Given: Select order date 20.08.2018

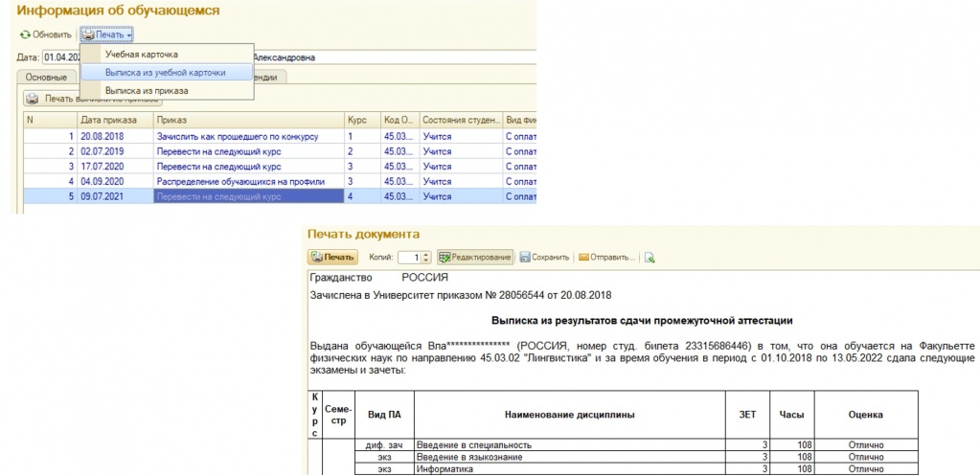Looking at the screenshot, I should 115,136.
